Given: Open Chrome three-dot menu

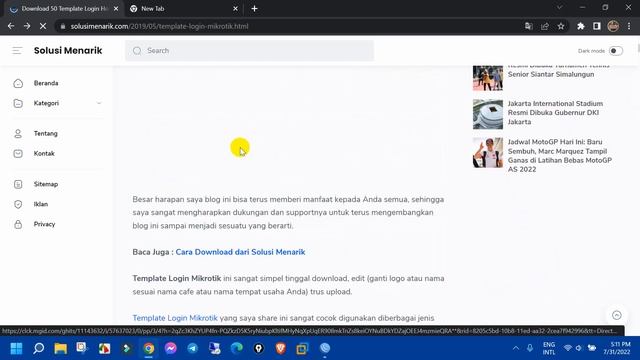Looking at the screenshot, I should 629,26.
